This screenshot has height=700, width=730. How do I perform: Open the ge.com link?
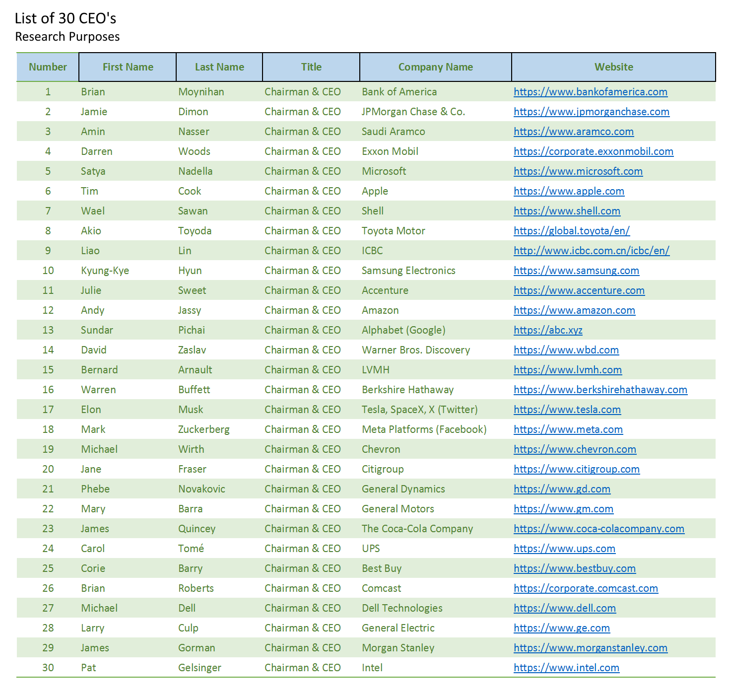562,628
